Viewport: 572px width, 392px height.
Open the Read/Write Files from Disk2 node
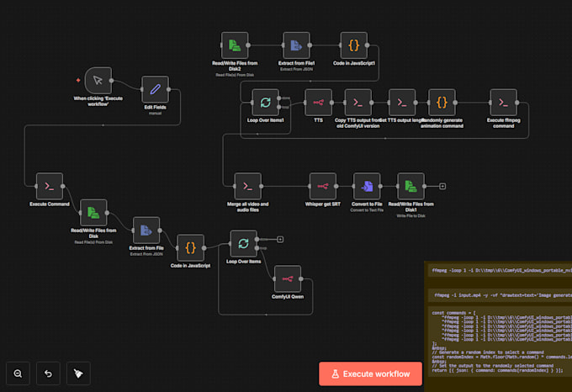tap(235, 45)
